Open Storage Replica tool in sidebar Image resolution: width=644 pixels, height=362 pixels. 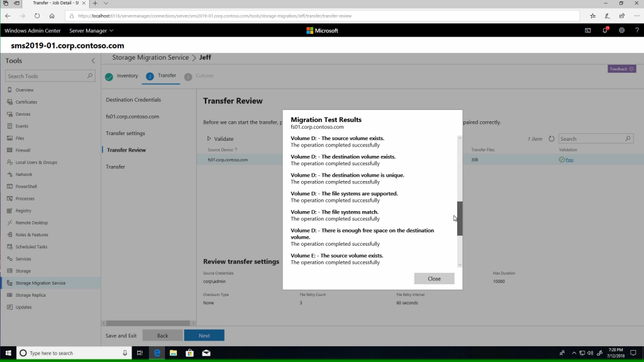click(31, 295)
